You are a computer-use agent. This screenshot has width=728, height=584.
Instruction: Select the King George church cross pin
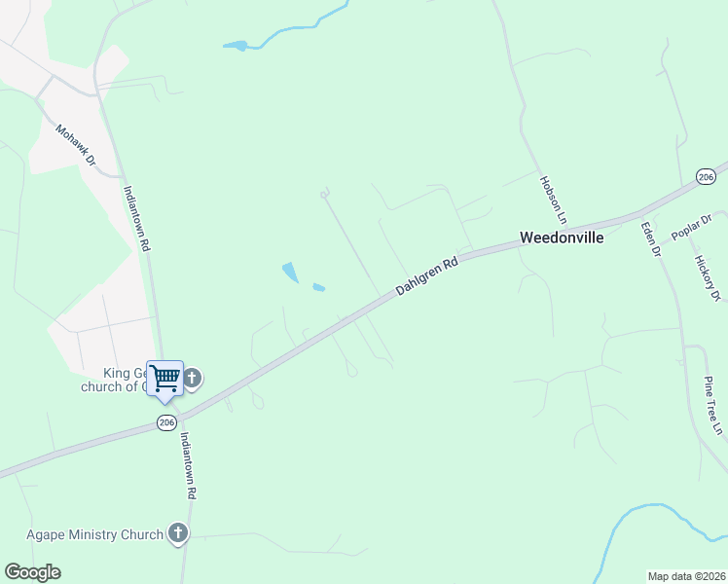point(193,379)
